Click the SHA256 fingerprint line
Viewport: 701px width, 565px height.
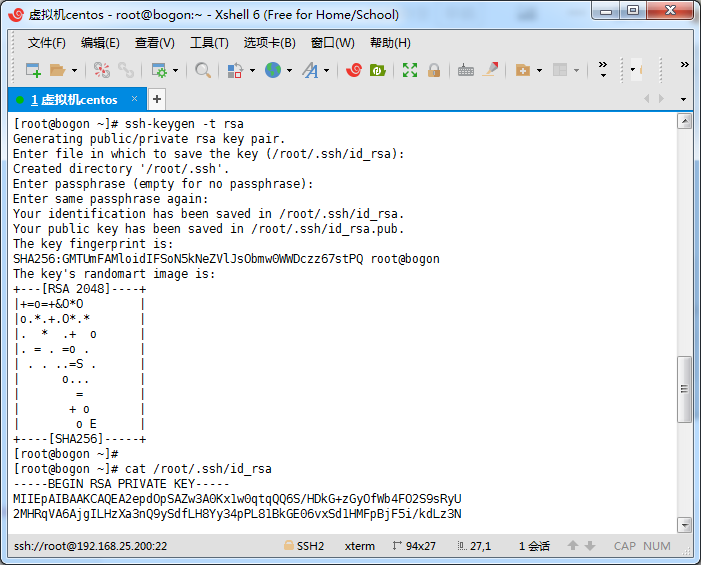coord(226,259)
